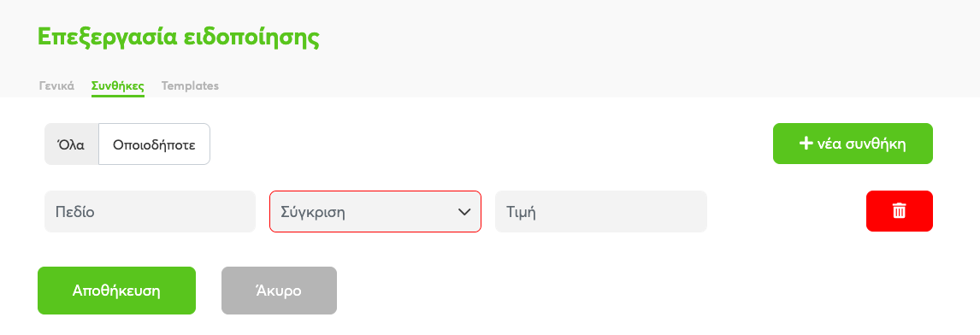980x335 pixels.
Task: Open the Templates tab
Action: coord(190,85)
